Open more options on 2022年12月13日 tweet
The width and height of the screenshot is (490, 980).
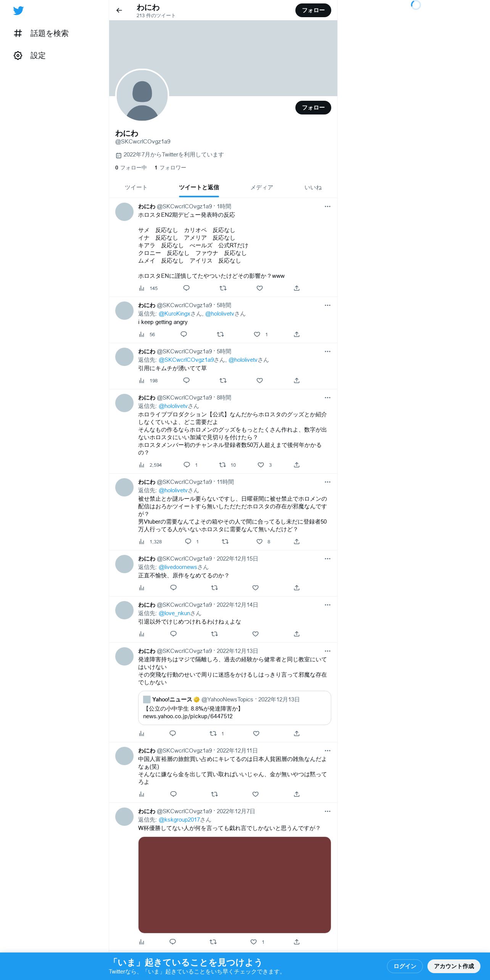[x=327, y=651]
